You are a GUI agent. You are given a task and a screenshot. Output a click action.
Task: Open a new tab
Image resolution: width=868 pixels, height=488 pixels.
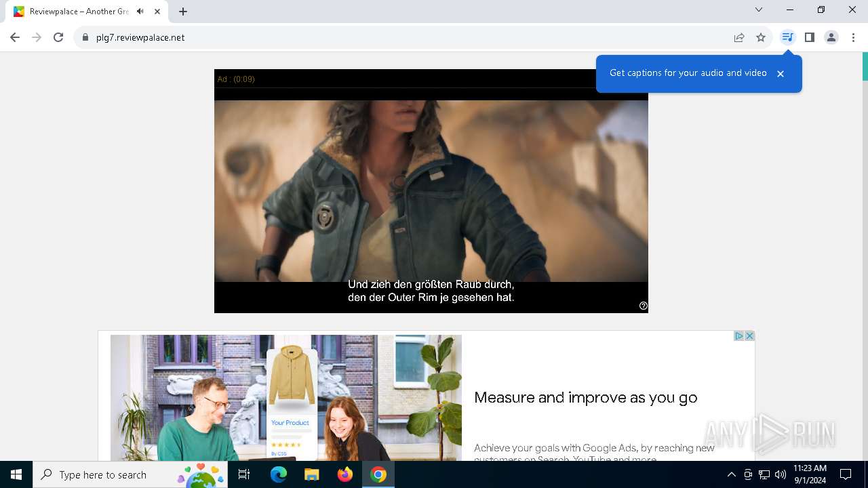pos(183,12)
